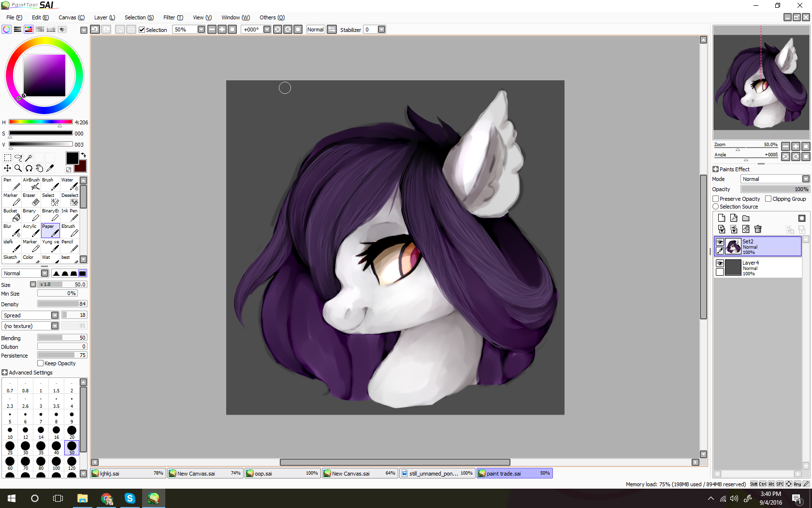812x508 pixels.
Task: Open the Canvas menu
Action: pyautogui.click(x=72, y=17)
